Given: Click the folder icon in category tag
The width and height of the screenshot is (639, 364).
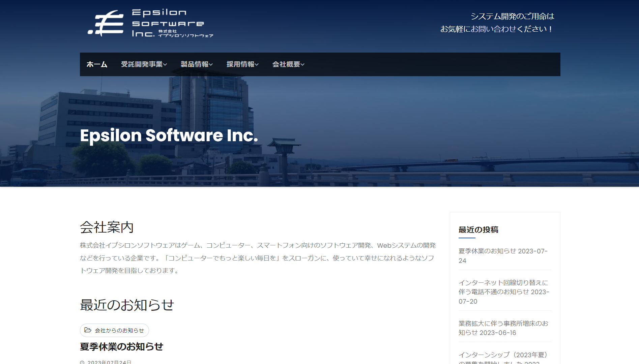Looking at the screenshot, I should [88, 330].
